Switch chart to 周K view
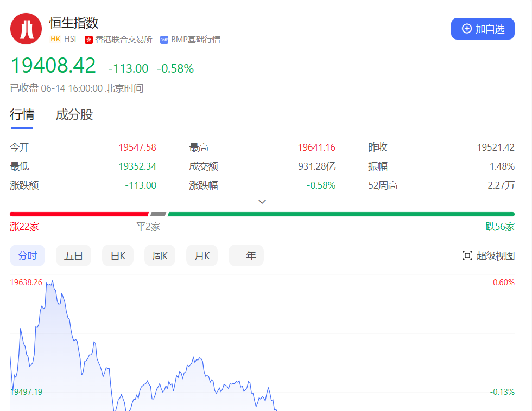 coord(160,255)
